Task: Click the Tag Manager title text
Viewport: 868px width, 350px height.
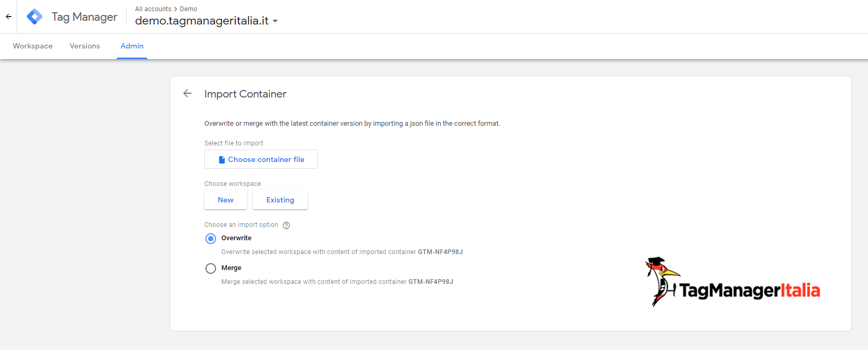Action: click(x=85, y=17)
